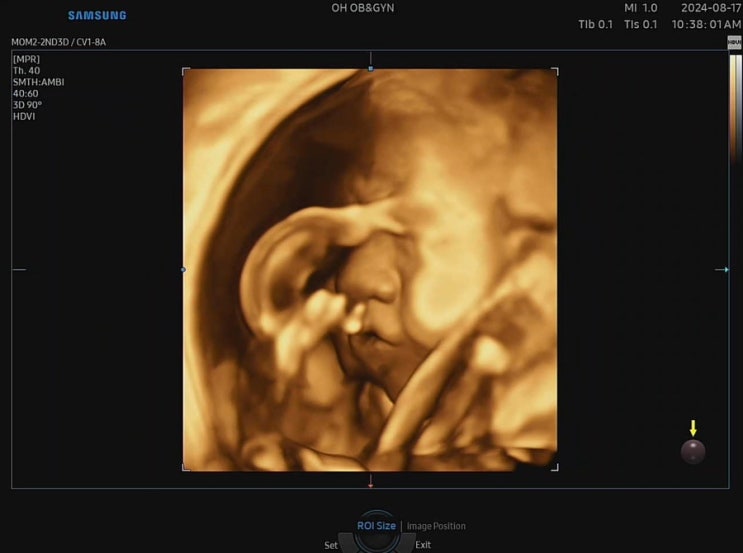Click the 'Th. 40' parameter

pos(27,71)
